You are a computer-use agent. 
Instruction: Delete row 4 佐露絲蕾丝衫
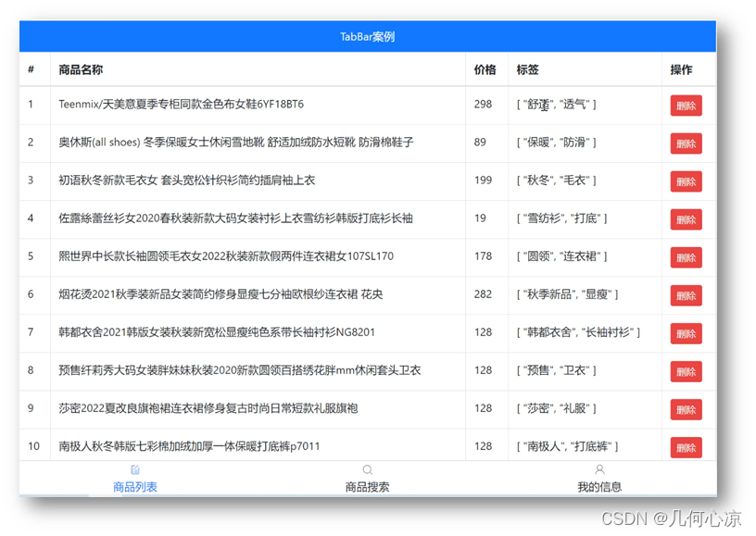[686, 219]
